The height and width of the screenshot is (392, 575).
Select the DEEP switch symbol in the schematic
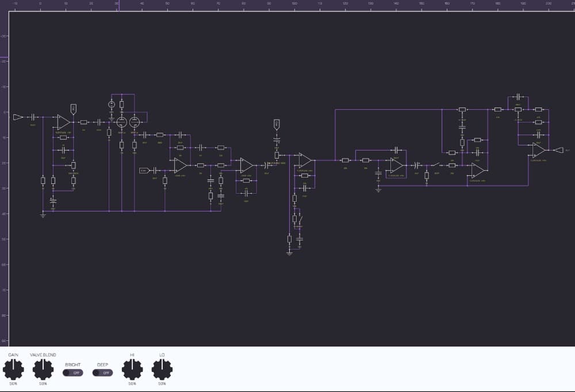[x=436, y=165]
